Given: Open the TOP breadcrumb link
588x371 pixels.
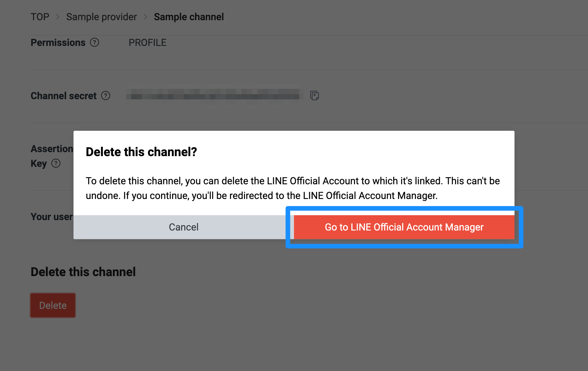Looking at the screenshot, I should (40, 17).
